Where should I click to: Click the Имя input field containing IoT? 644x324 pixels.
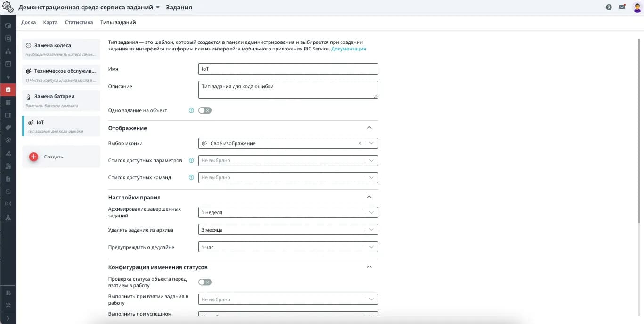click(x=288, y=69)
